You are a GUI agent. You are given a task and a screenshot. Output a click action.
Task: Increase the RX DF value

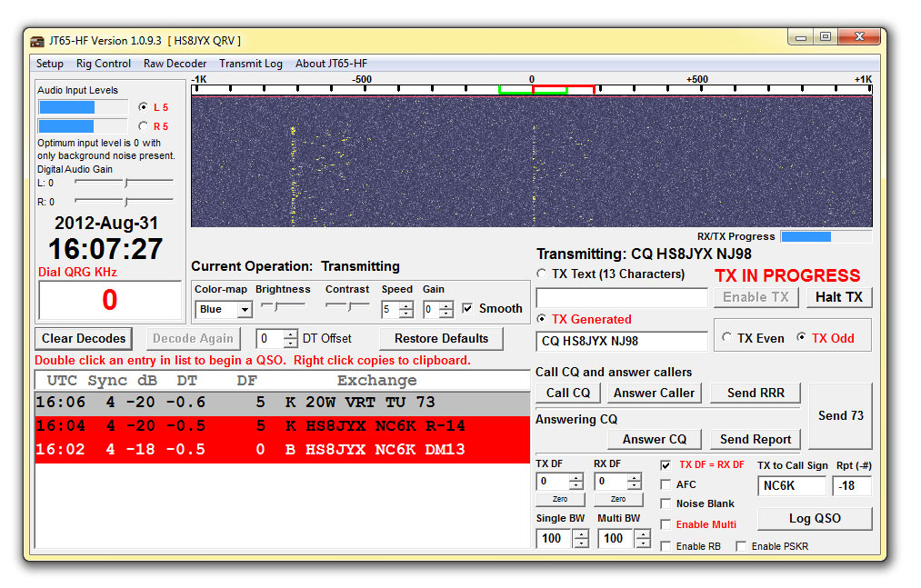(x=634, y=477)
